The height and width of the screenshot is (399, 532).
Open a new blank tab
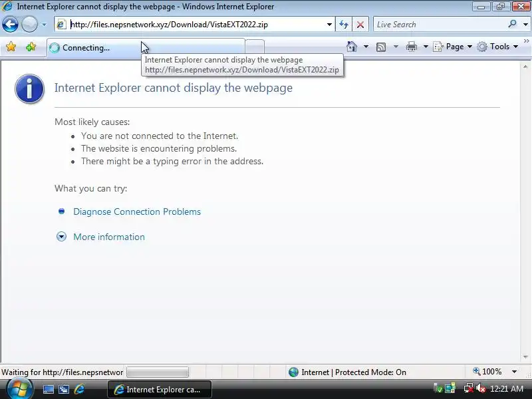click(255, 47)
